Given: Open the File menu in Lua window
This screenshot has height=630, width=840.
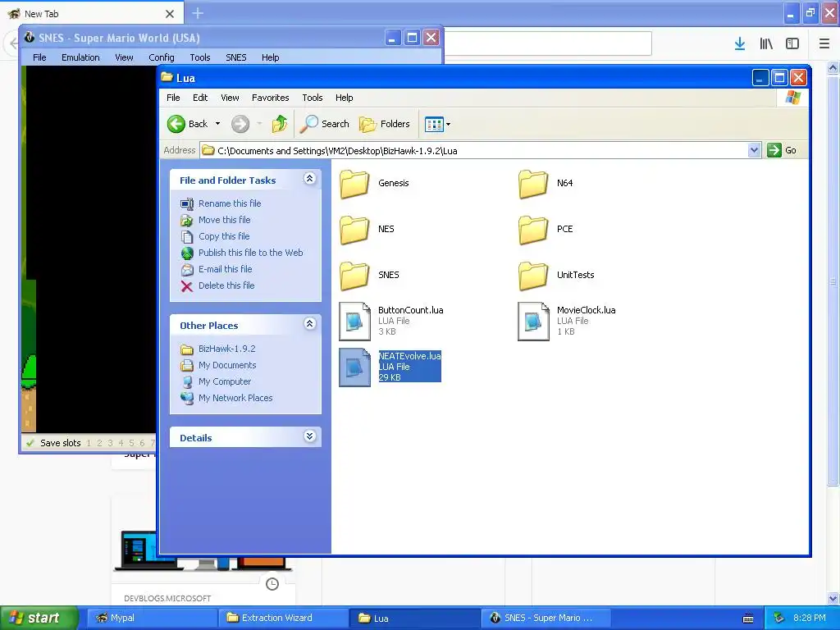Looking at the screenshot, I should [173, 98].
